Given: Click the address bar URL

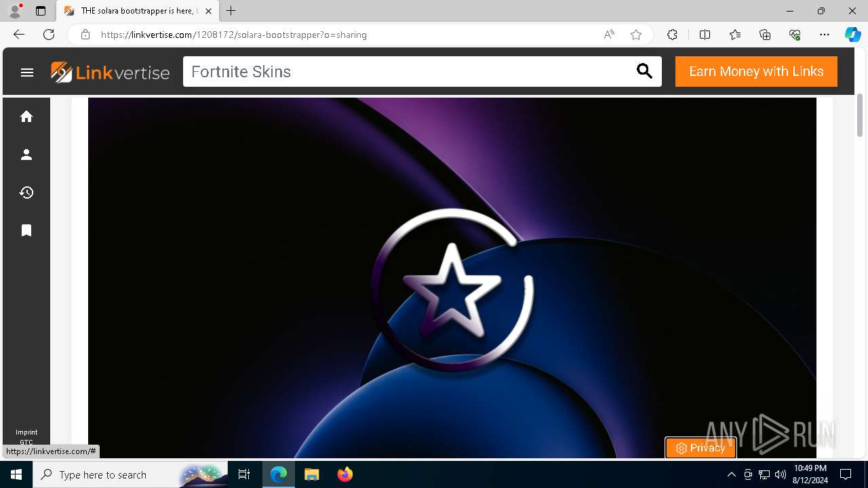Looking at the screenshot, I should (234, 35).
